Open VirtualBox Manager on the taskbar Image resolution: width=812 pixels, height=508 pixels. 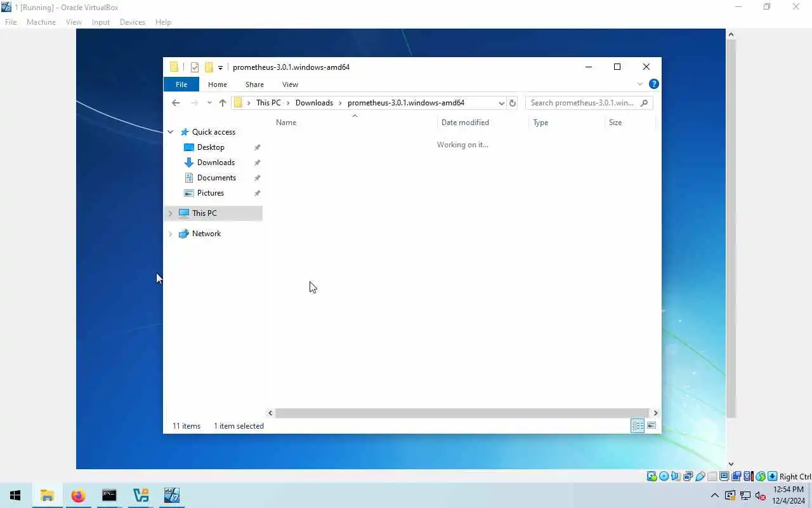pyautogui.click(x=141, y=495)
